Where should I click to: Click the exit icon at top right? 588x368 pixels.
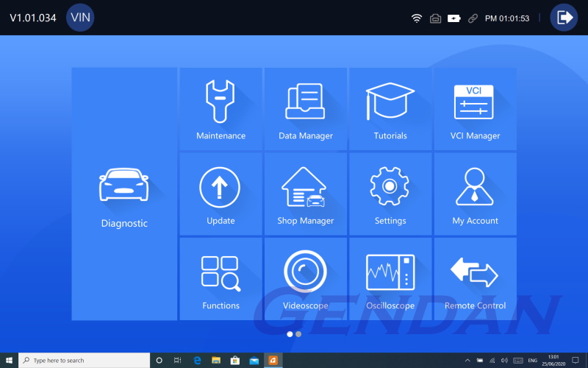click(564, 18)
